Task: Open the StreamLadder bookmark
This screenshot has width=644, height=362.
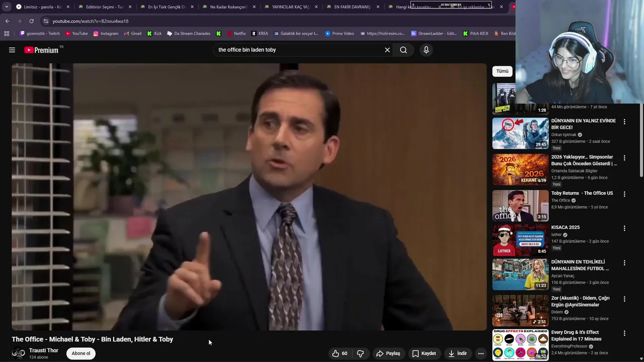Action: click(434, 34)
